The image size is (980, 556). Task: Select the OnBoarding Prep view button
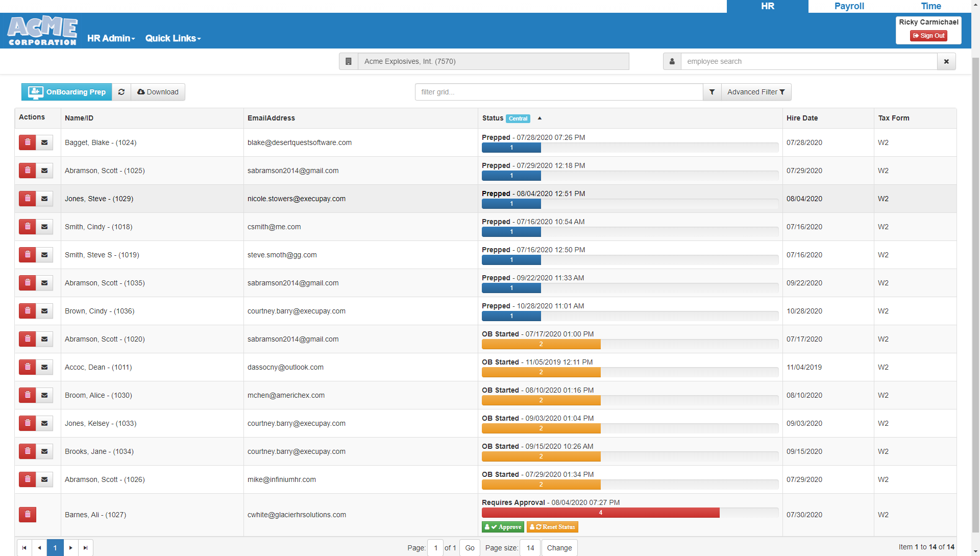[66, 92]
